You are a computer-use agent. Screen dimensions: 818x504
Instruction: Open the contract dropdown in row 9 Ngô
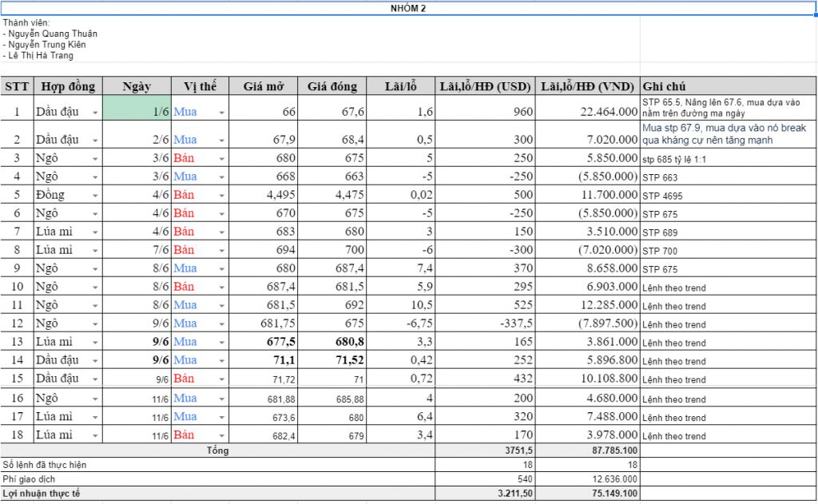tap(95, 269)
